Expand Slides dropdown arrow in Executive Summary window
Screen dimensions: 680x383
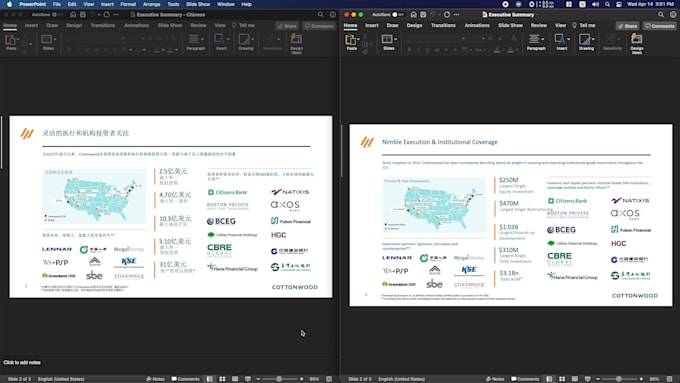(x=396, y=39)
